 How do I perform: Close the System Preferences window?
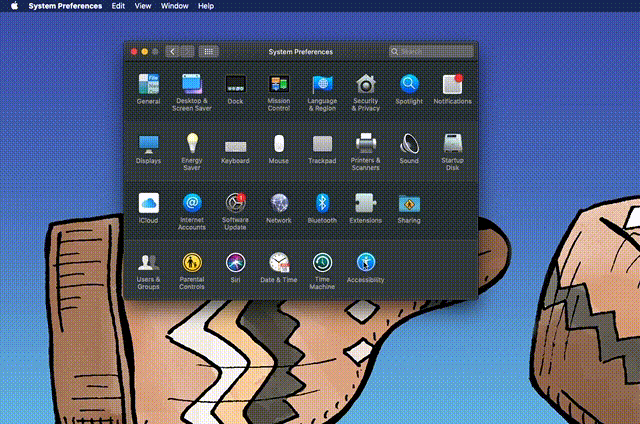click(134, 52)
